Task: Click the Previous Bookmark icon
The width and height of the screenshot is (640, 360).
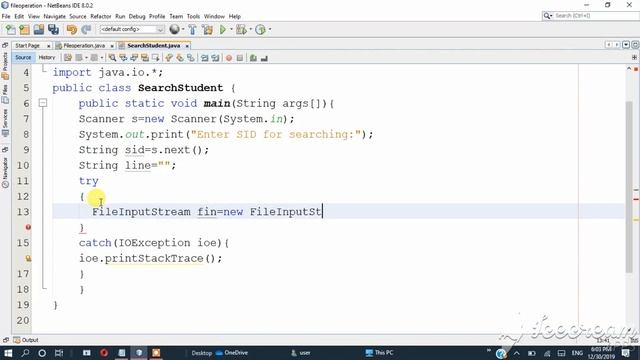Action: pos(169,58)
